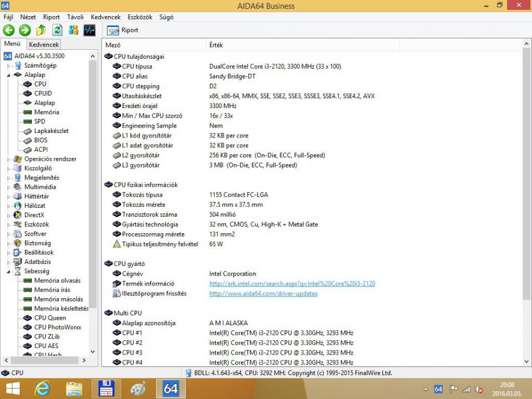Switch to the Kedvencek tab
The height and width of the screenshot is (399, 532).
click(44, 44)
